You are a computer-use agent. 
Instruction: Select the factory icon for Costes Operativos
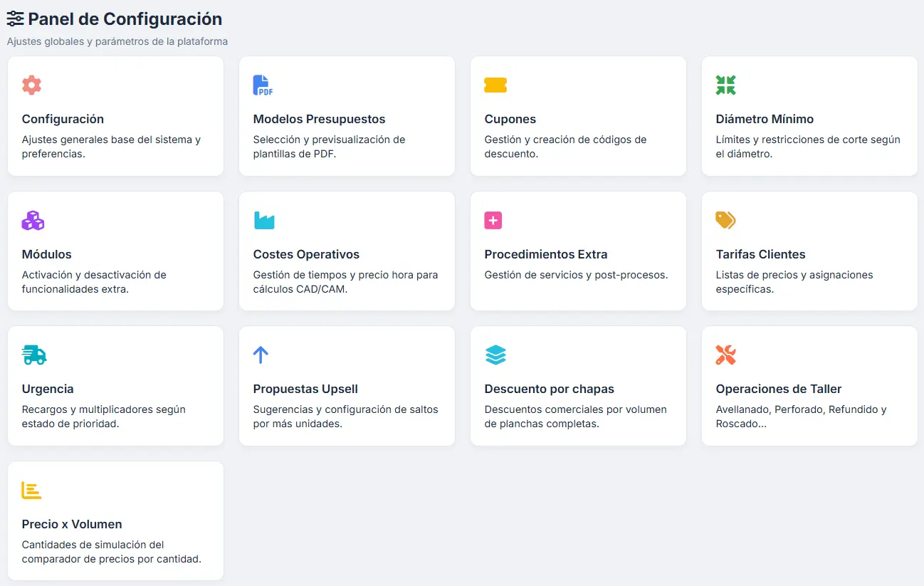click(263, 220)
